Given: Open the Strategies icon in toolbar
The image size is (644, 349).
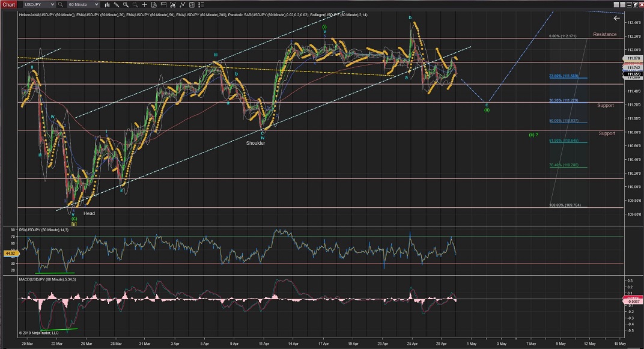Looking at the screenshot, I should (x=182, y=4).
